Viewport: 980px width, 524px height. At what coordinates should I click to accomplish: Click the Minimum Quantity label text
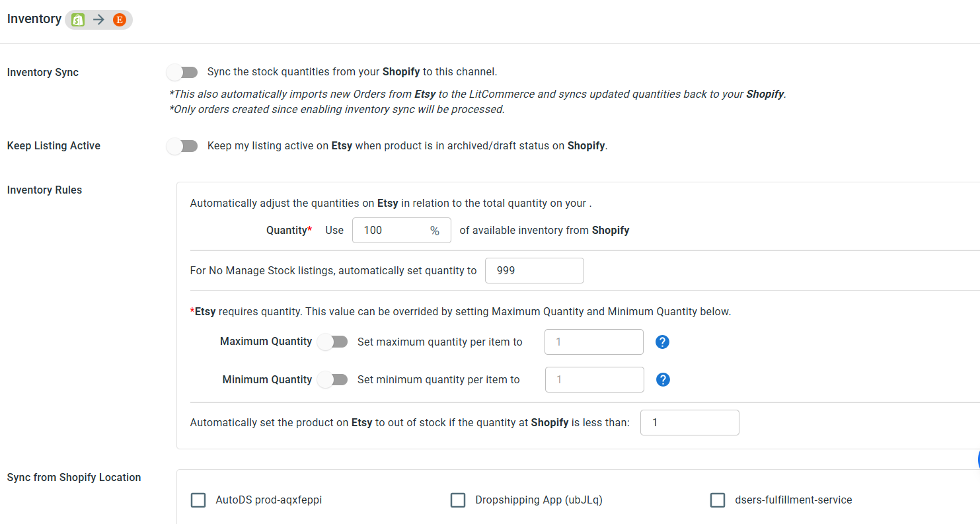click(x=267, y=380)
